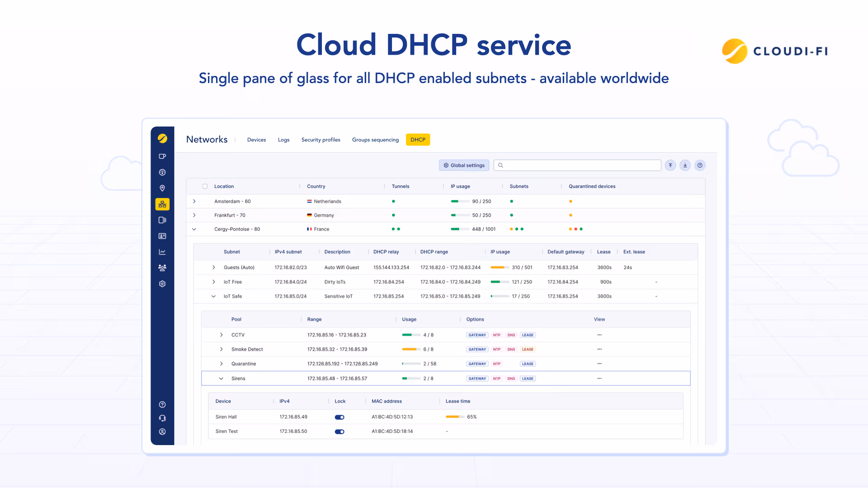
Task: Click the Guests (Auto) IP usage bar
Action: pyautogui.click(x=500, y=267)
